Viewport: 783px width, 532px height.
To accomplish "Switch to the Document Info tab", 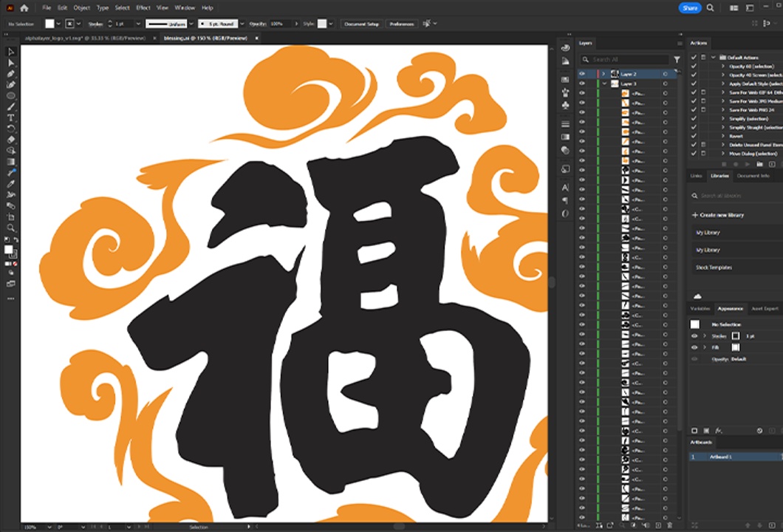I will [x=753, y=176].
